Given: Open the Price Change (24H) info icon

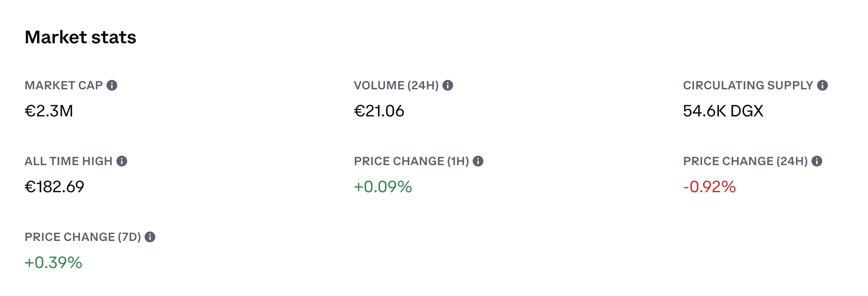Looking at the screenshot, I should 817,161.
